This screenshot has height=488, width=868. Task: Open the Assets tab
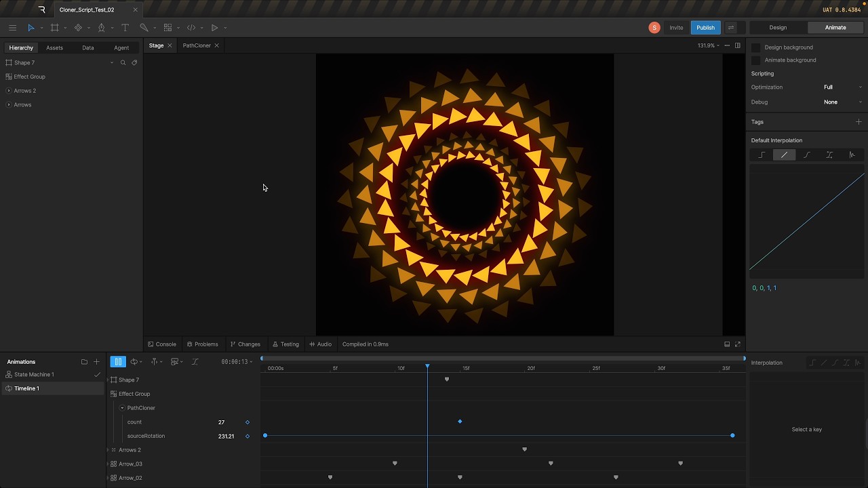[54, 48]
